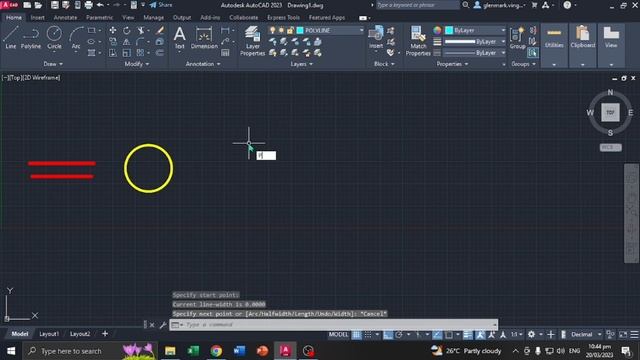
Task: Activate the Erase tool
Action: (160, 31)
